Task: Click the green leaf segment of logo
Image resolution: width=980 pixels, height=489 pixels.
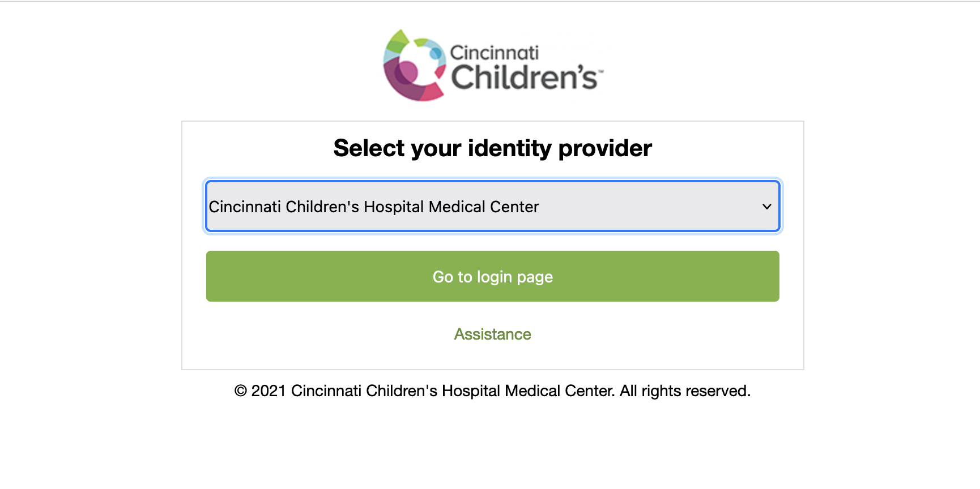Action: coord(398,41)
